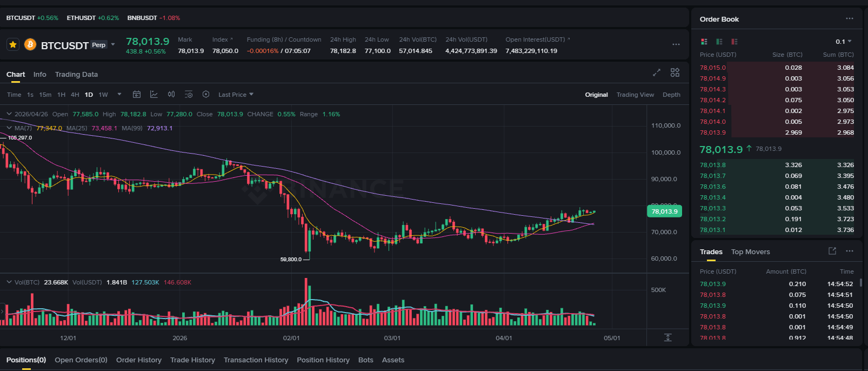Open Order Book more options menu
Viewport: 868px width, 371px height.
point(850,18)
